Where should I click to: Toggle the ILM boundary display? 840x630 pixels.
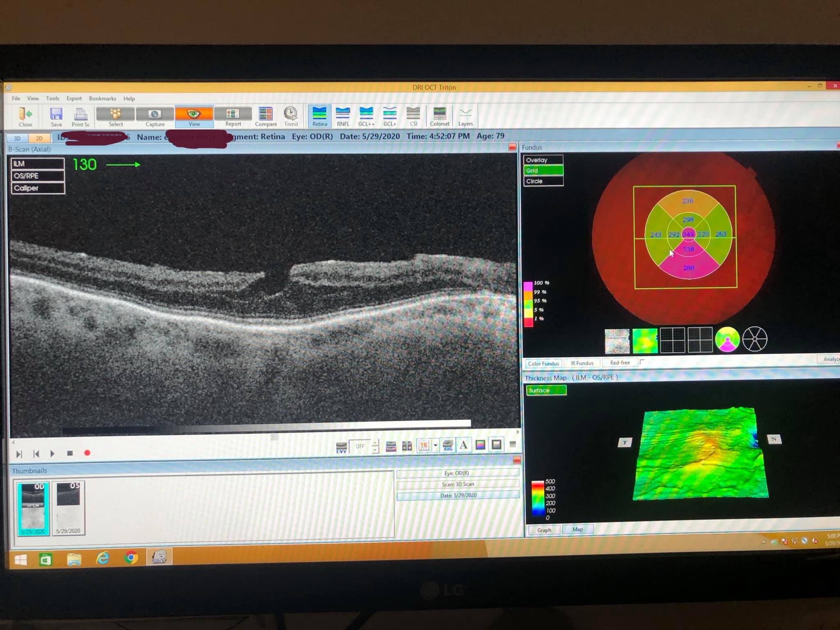tap(38, 164)
